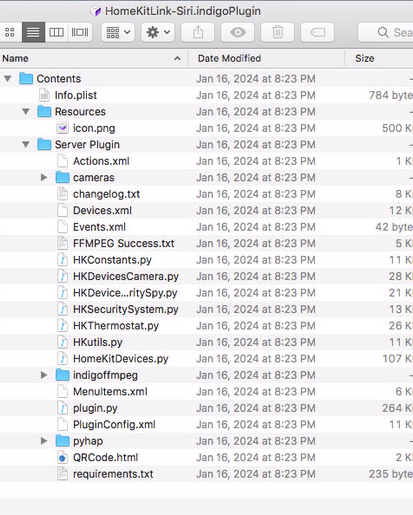Viewport: 413px width, 515px height.
Task: Select the HKThermostat.py file icon
Action: (62, 326)
